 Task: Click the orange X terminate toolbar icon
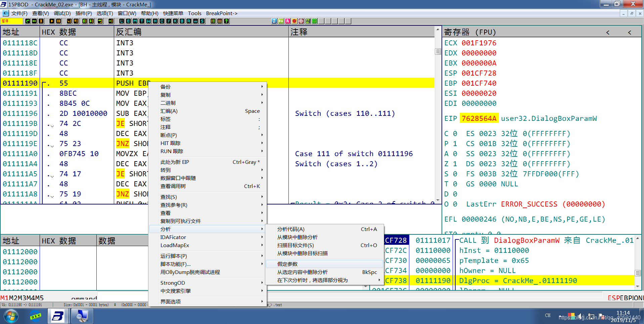point(41,21)
